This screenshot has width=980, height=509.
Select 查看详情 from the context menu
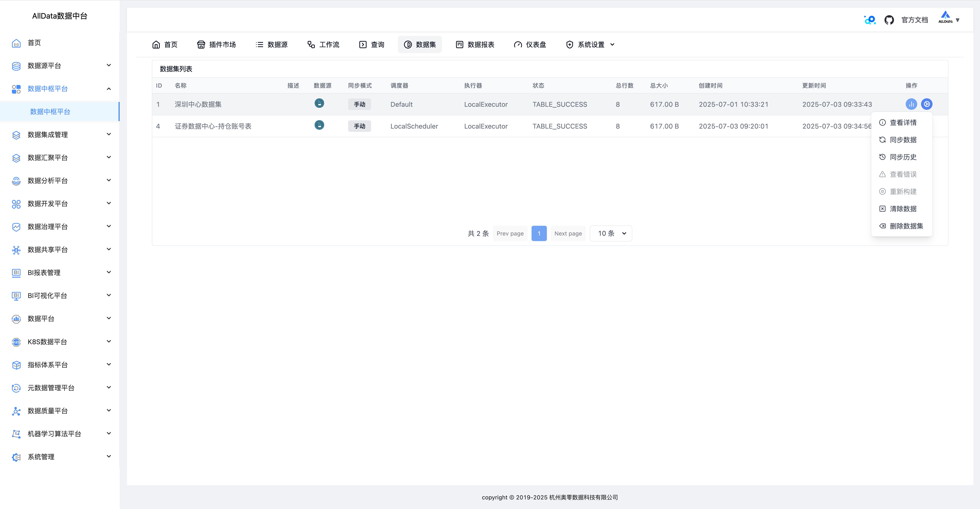point(902,123)
